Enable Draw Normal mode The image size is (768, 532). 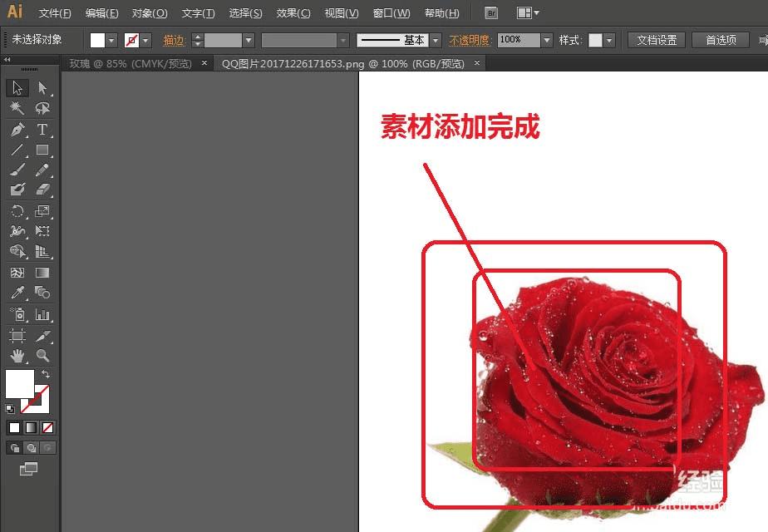(x=15, y=448)
